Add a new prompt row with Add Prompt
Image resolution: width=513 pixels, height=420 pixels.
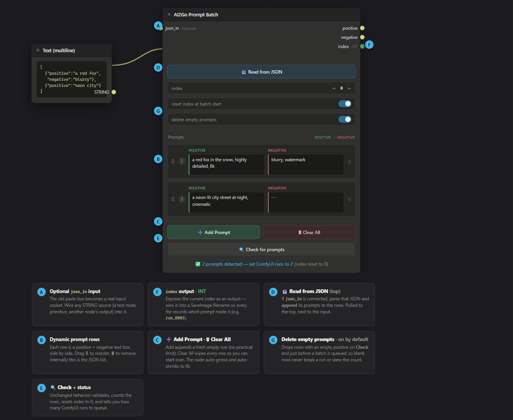point(213,232)
